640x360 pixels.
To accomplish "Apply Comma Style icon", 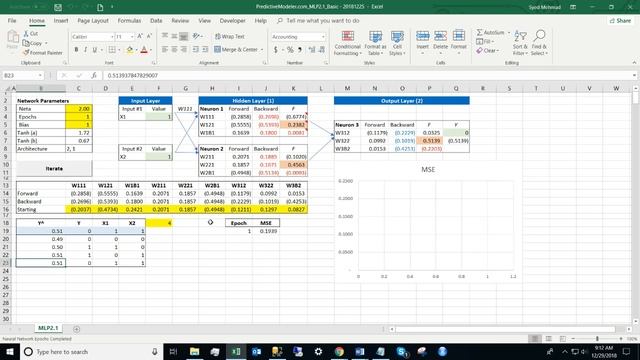I will pos(300,50).
